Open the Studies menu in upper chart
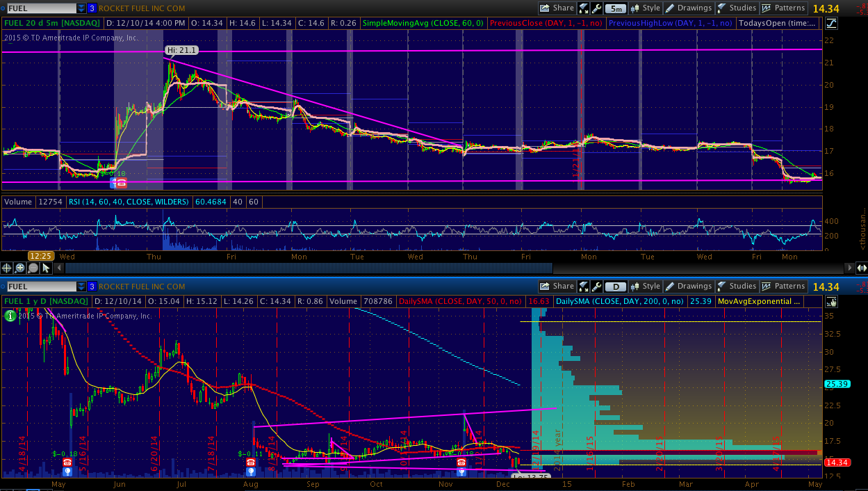The height and width of the screenshot is (491, 868). [737, 8]
